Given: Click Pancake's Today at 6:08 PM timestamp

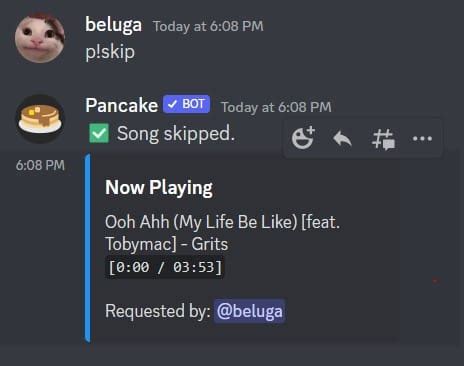Looking at the screenshot, I should (276, 107).
